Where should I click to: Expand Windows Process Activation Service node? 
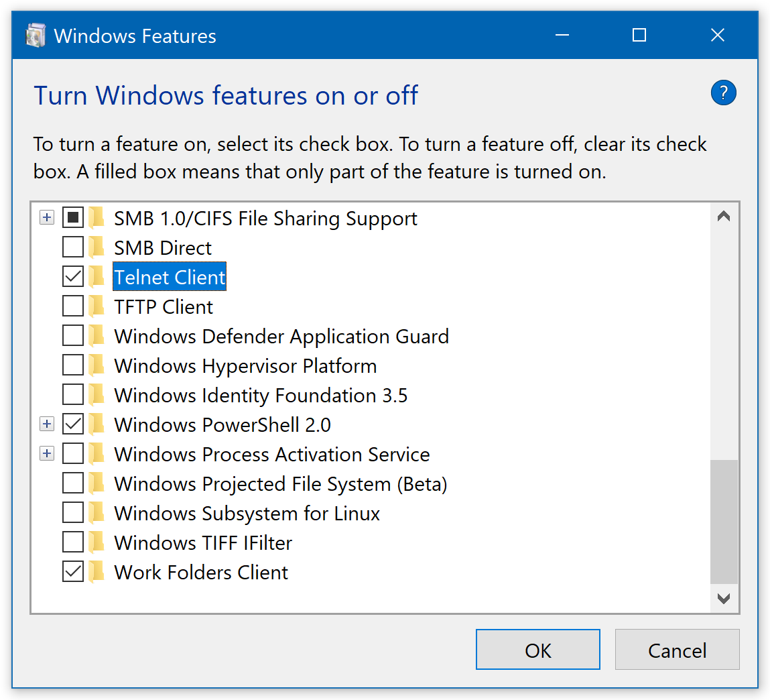pyautogui.click(x=46, y=454)
